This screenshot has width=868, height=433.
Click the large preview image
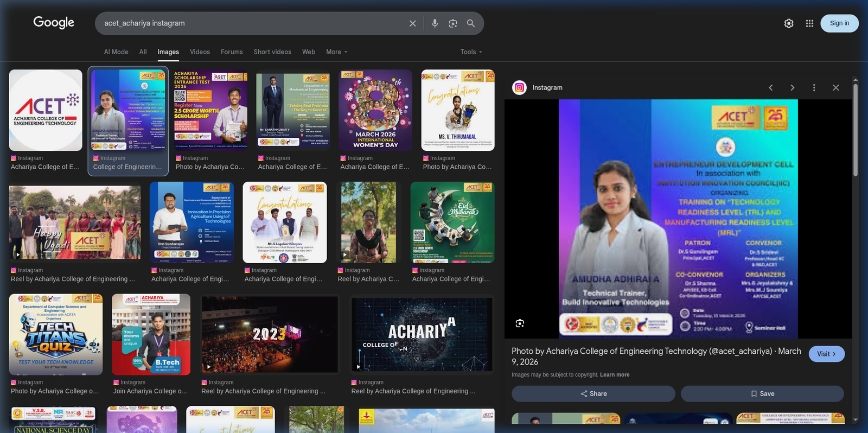678,219
